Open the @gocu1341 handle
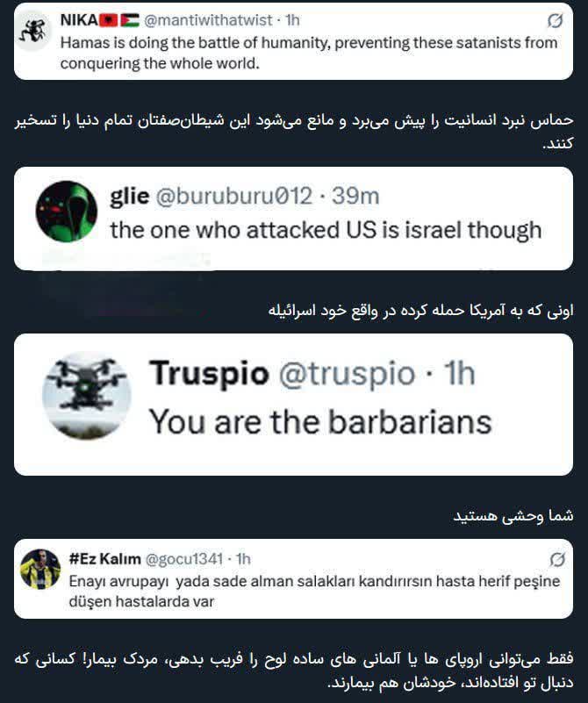The image size is (588, 703). 184,559
